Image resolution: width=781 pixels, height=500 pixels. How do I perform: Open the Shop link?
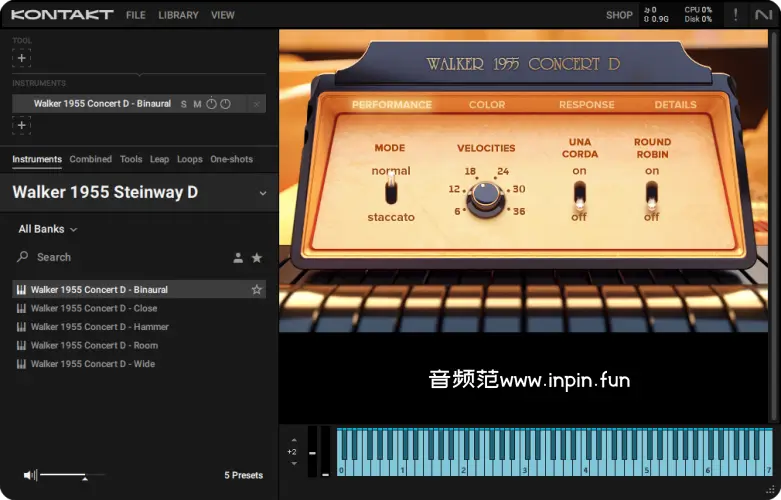pos(619,15)
